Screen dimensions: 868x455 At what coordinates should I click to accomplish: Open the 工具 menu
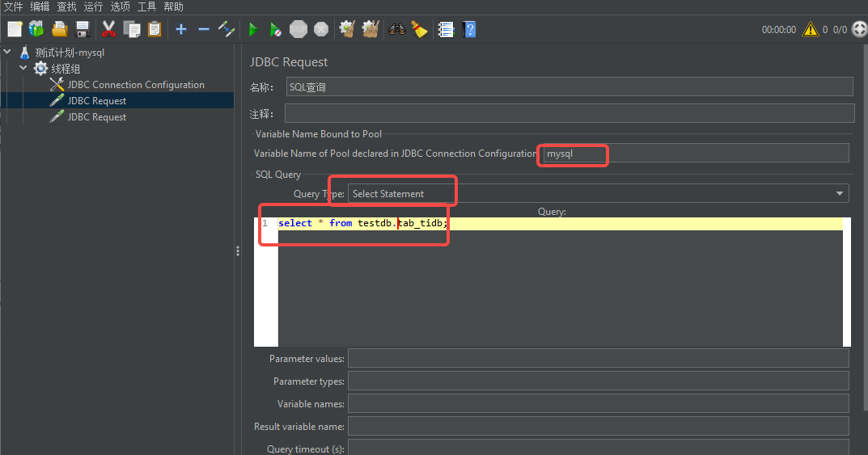pyautogui.click(x=146, y=6)
